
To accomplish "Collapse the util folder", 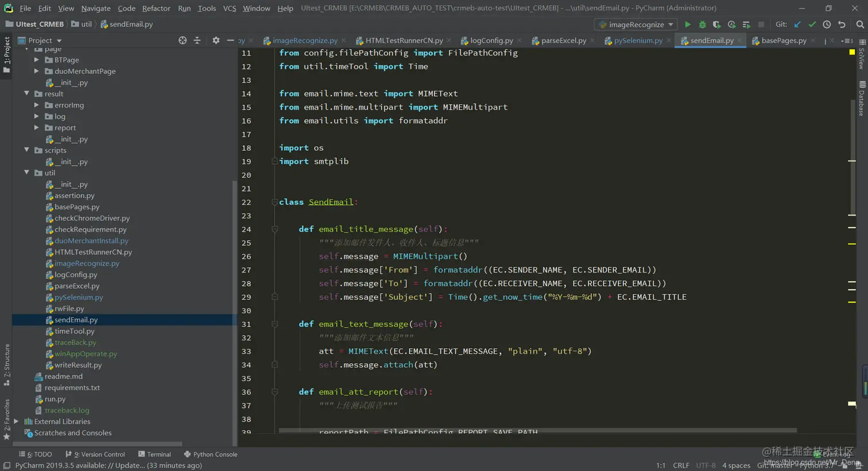I will point(26,173).
